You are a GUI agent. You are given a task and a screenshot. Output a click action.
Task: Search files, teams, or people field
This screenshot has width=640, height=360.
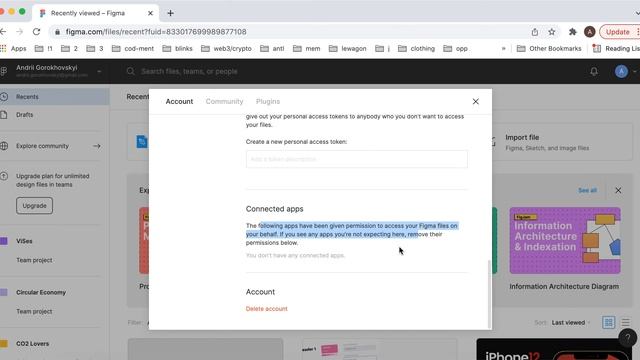(189, 71)
